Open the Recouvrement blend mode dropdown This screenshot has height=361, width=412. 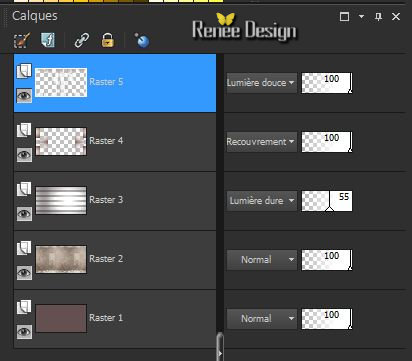262,142
